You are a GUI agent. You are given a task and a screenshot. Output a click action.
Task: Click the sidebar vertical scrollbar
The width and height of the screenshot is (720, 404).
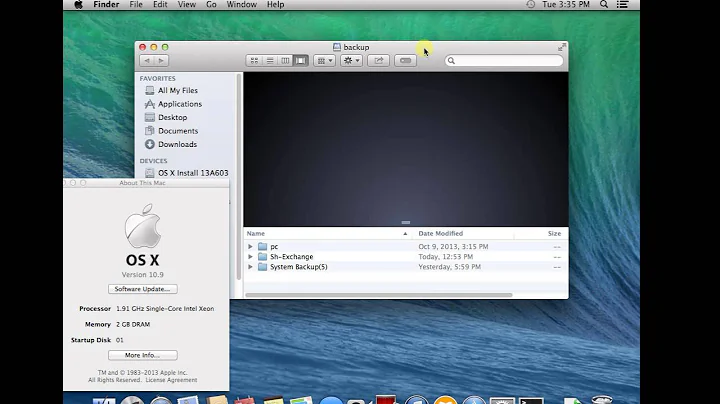(238, 177)
